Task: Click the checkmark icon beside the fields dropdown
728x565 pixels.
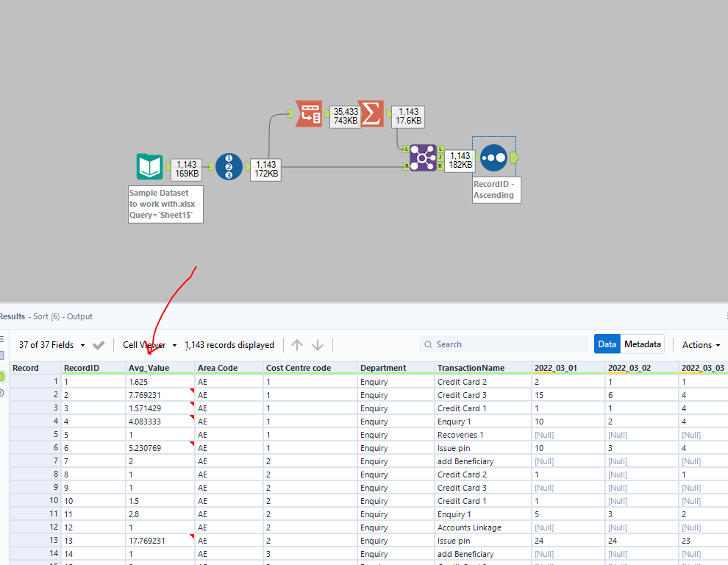Action: pyautogui.click(x=99, y=344)
